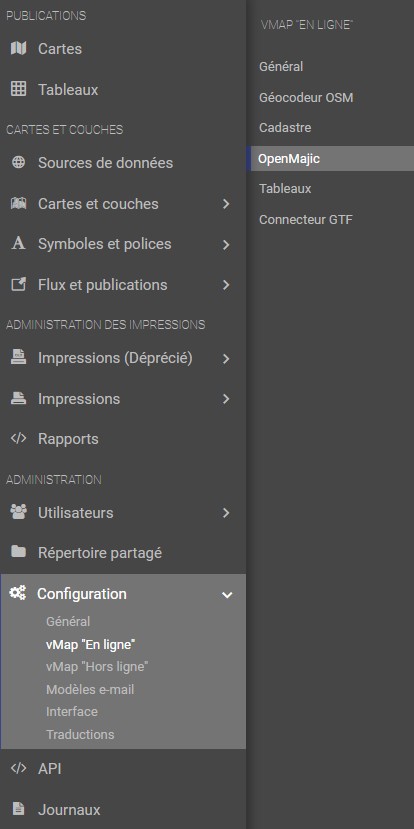Click the code icon beside Rapports
The width and height of the screenshot is (414, 829).
pos(19,439)
